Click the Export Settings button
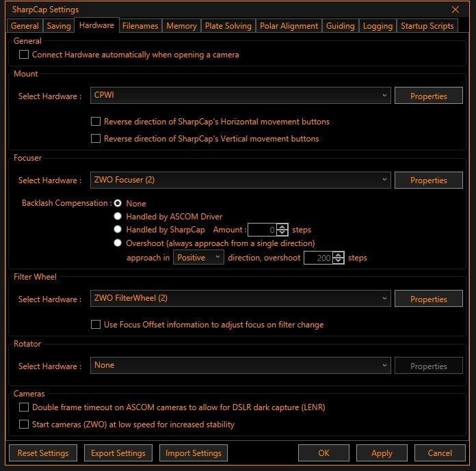Viewport: 476px width, 471px height. [x=118, y=453]
